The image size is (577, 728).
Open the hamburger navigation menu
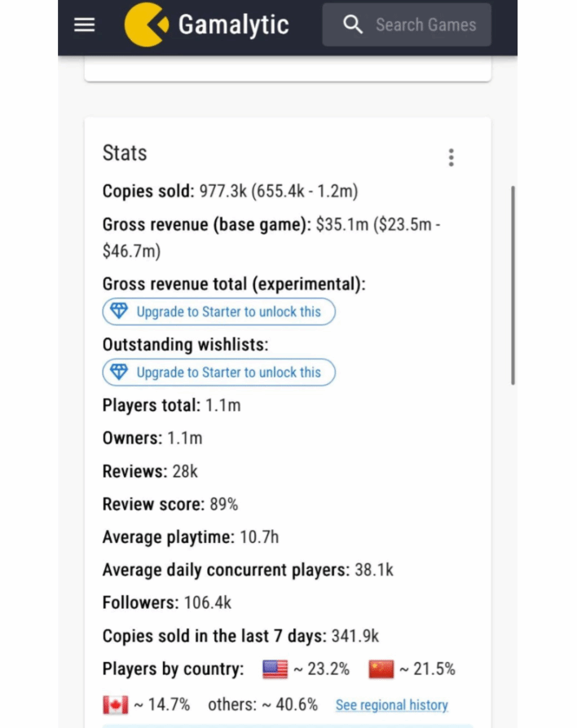click(x=85, y=24)
